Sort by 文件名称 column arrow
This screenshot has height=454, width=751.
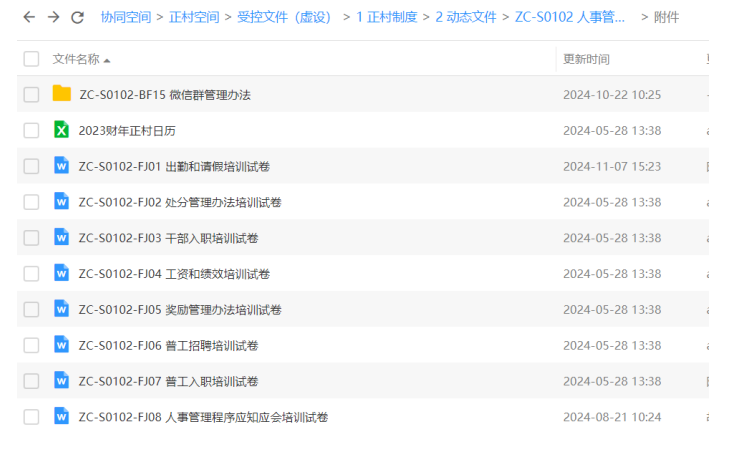[x=107, y=60]
